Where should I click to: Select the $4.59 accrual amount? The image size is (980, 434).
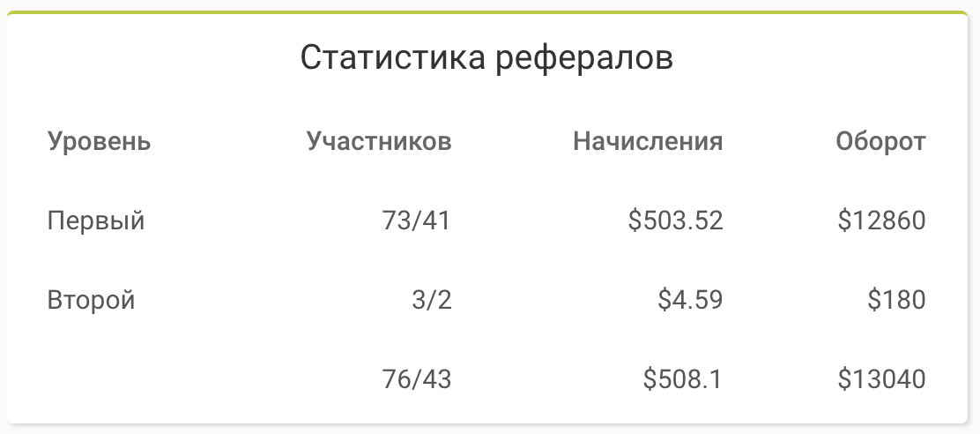click(x=690, y=300)
